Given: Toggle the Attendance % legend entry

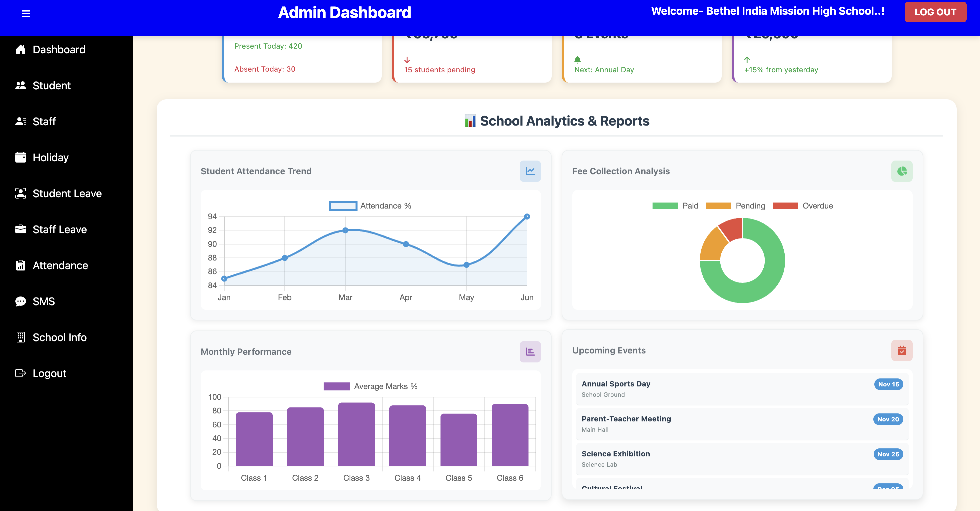Looking at the screenshot, I should [369, 206].
